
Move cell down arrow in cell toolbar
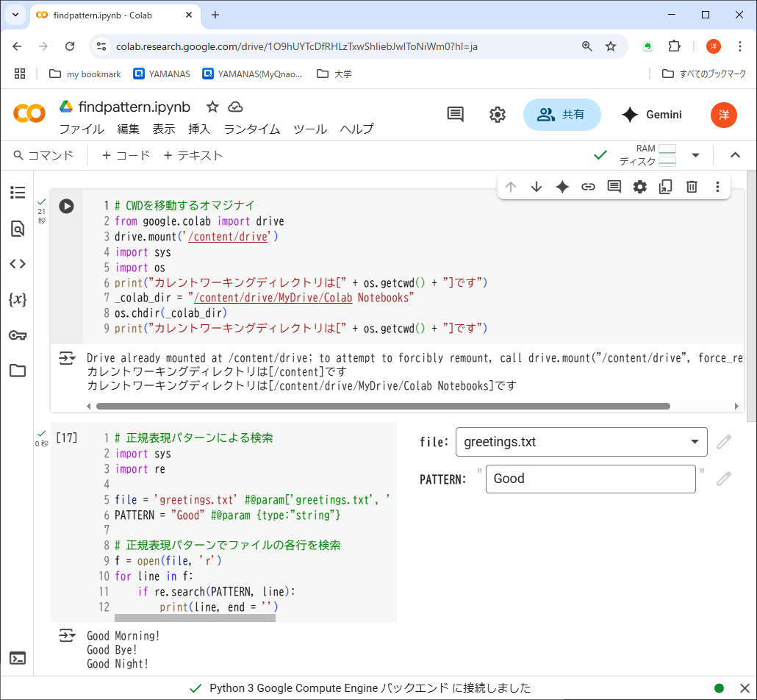point(537,187)
